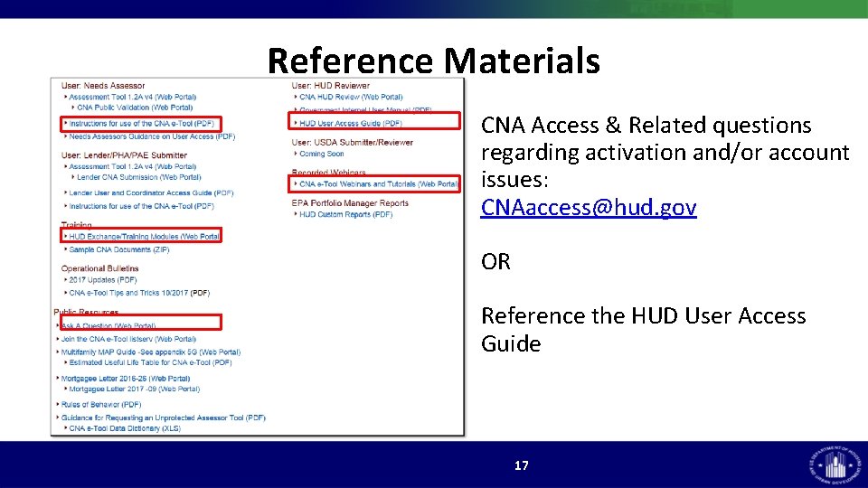Viewport: 868px width, 488px height.
Task: Click the 'Reference the HUD User Access Guide' text
Action: [643, 330]
